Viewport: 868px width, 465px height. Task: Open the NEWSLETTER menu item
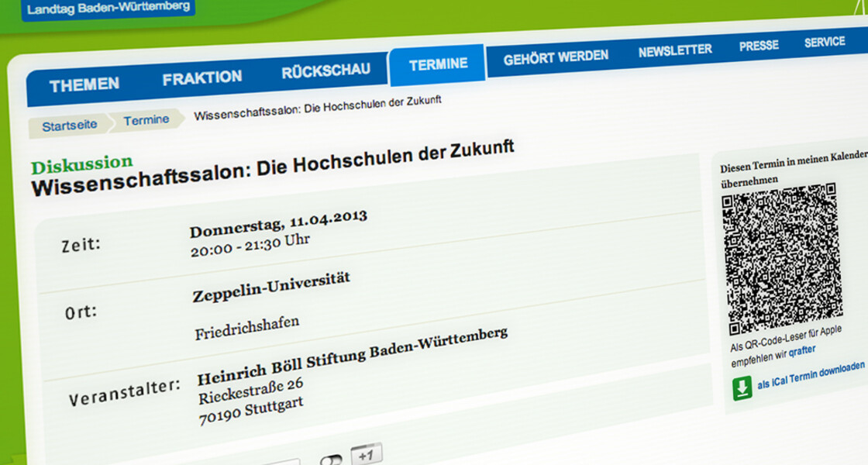pyautogui.click(x=675, y=50)
